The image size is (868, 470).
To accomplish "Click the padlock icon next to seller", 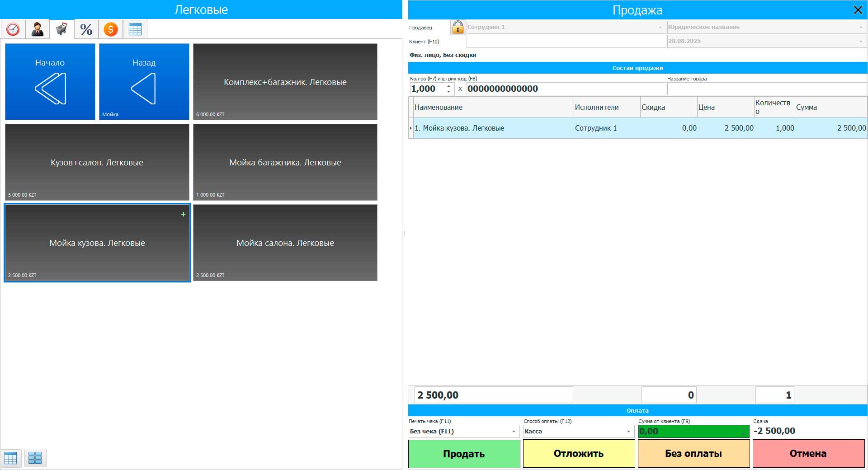I will click(x=458, y=27).
